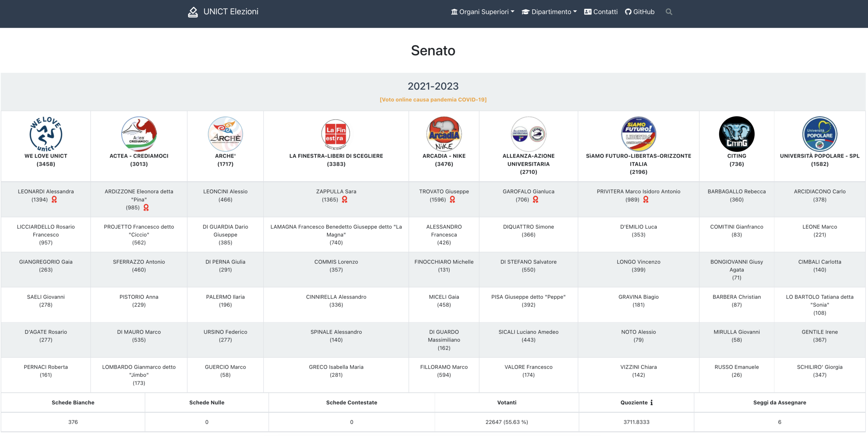Click the Alleanza-Azione Universitaria double logo

coord(528,134)
